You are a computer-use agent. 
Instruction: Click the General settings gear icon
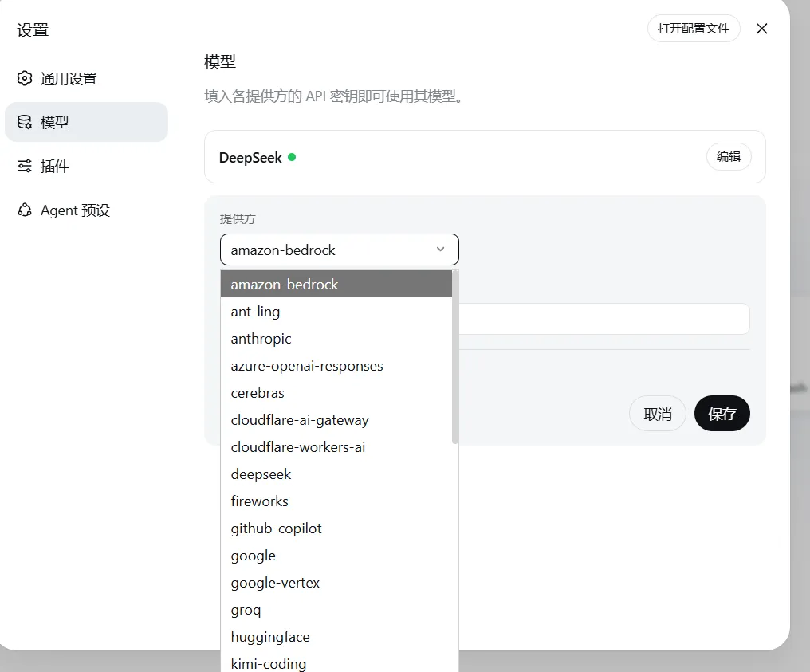click(24, 78)
